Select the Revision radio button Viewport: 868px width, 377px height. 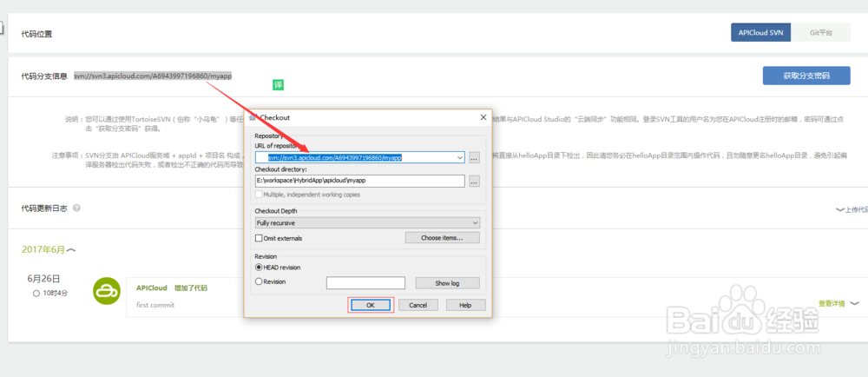click(259, 281)
